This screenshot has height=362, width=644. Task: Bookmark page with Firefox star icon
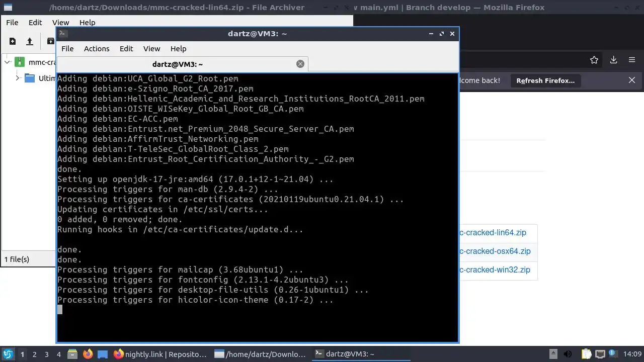[594, 60]
